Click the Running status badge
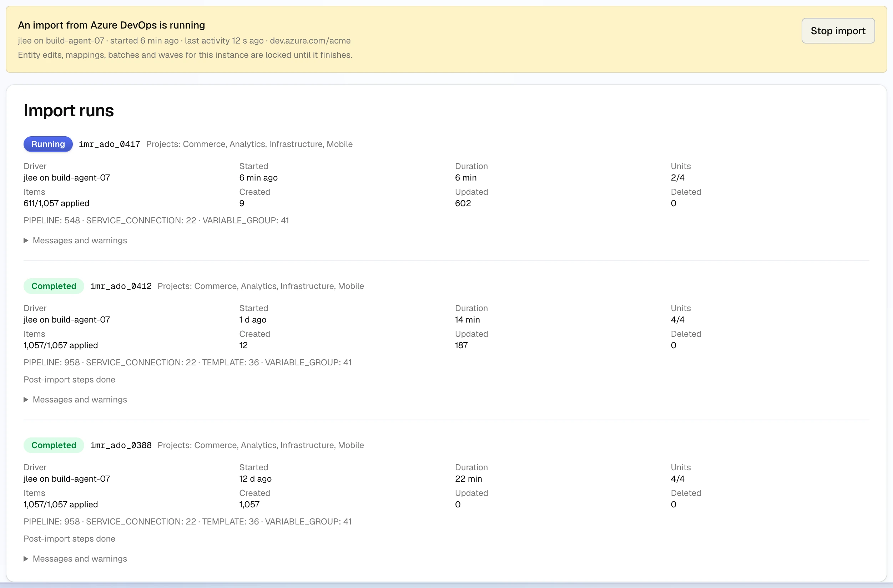The width and height of the screenshot is (893, 588). (48, 144)
